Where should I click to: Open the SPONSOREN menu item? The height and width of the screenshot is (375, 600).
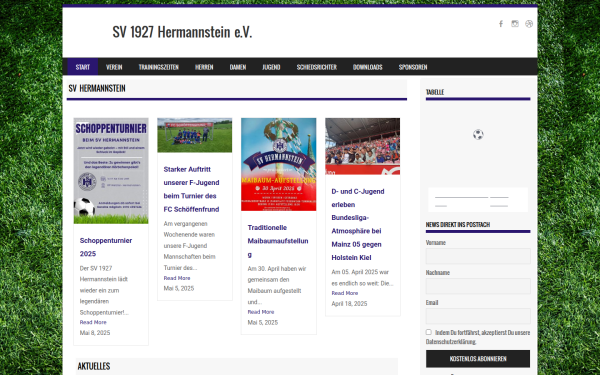point(412,67)
